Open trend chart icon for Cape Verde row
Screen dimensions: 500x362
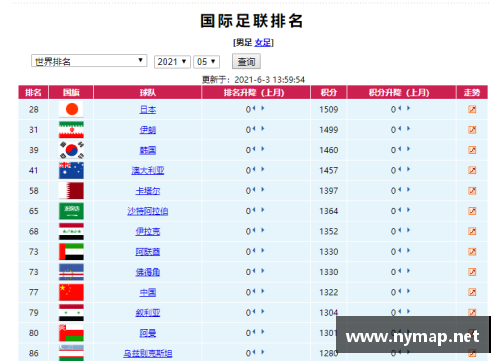coord(472,272)
